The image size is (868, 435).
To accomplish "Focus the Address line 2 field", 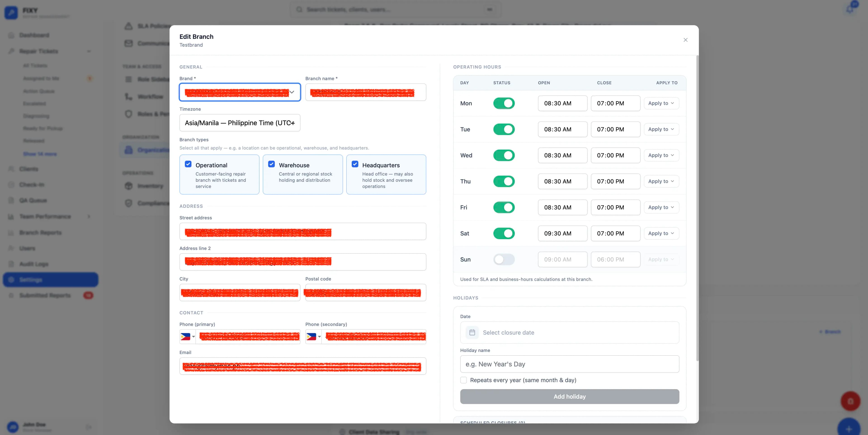I will click(303, 262).
